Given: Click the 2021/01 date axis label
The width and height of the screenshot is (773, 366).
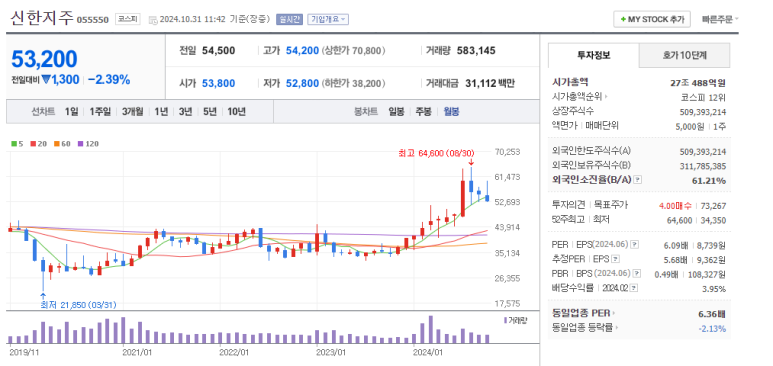Looking at the screenshot, I should pos(137,352).
